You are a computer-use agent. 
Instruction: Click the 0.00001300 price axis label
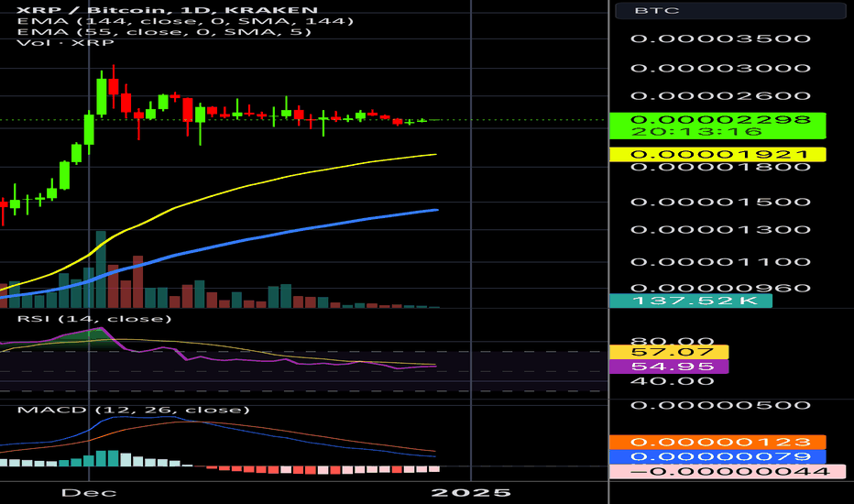point(720,229)
